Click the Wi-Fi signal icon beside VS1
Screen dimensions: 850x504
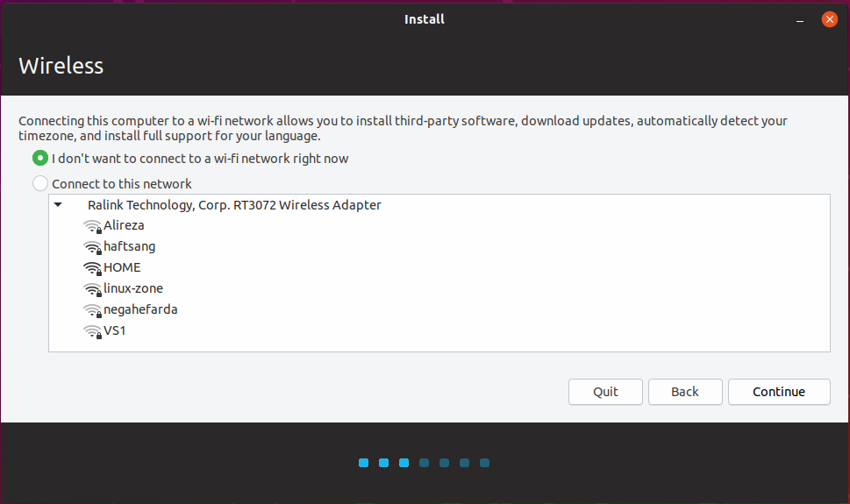coord(92,331)
